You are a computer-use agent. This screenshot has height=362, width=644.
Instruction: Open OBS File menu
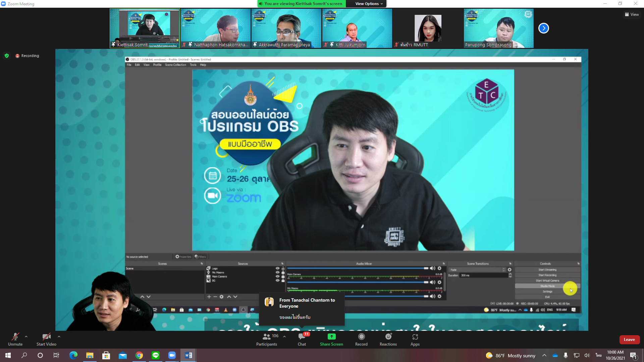coord(129,65)
